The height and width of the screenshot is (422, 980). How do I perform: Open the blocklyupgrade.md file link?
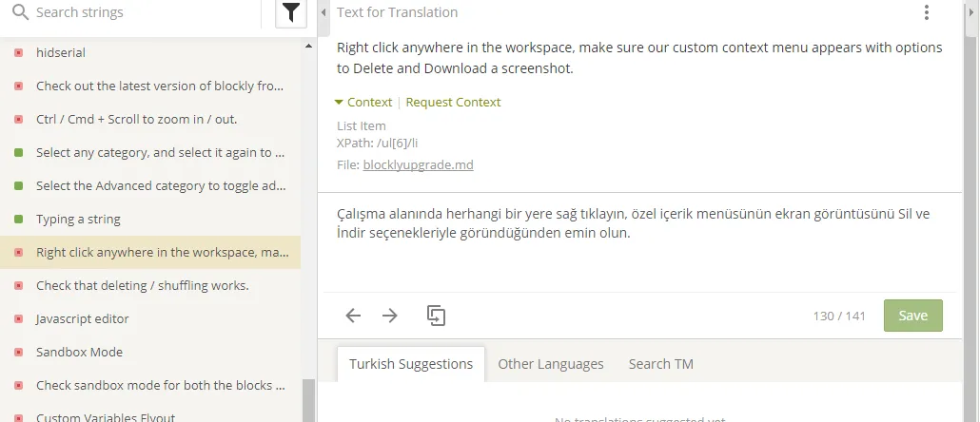click(418, 165)
